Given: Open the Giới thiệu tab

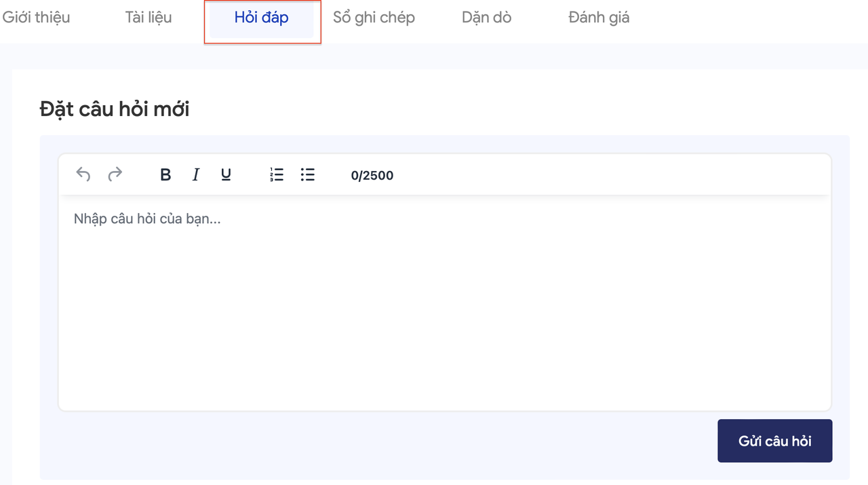Looking at the screenshot, I should pyautogui.click(x=36, y=18).
